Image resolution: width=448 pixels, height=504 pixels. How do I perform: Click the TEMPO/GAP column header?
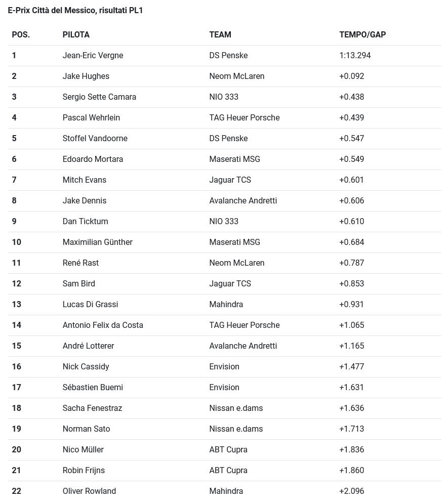pos(362,35)
